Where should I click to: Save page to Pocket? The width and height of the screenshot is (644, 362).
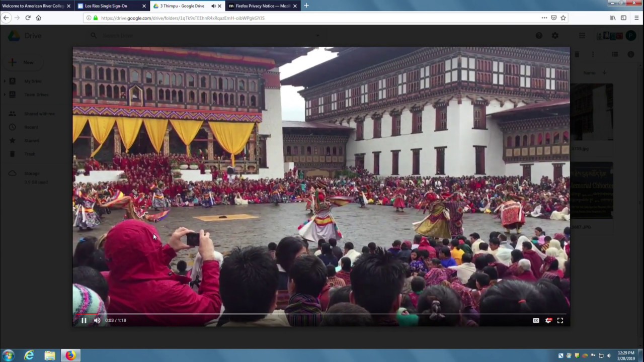(x=553, y=18)
